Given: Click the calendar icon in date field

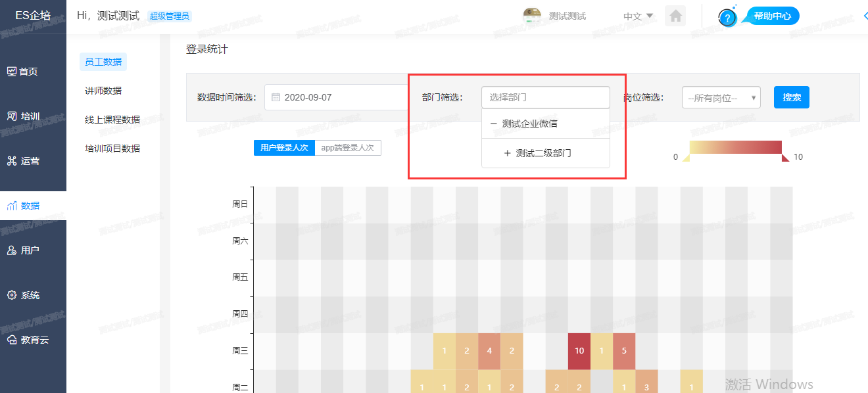Looking at the screenshot, I should pos(276,97).
